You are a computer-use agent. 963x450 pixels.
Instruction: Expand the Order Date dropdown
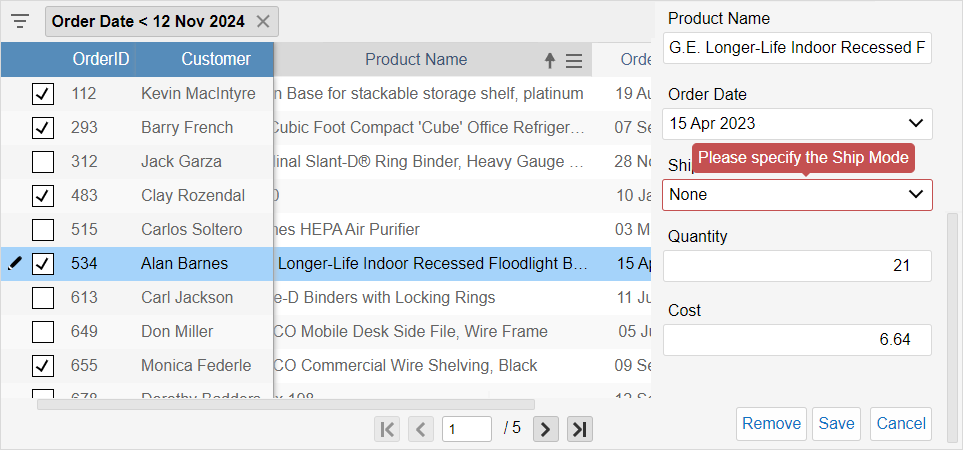click(915, 124)
